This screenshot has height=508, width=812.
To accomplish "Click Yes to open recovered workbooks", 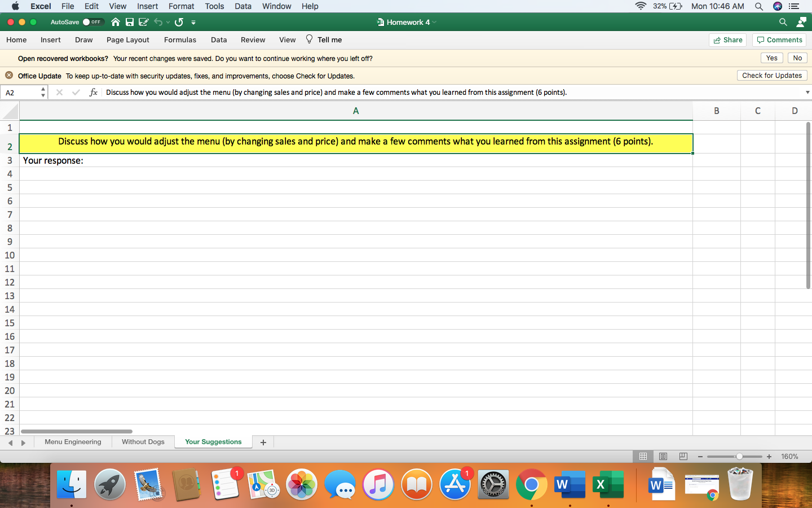I will tap(771, 58).
